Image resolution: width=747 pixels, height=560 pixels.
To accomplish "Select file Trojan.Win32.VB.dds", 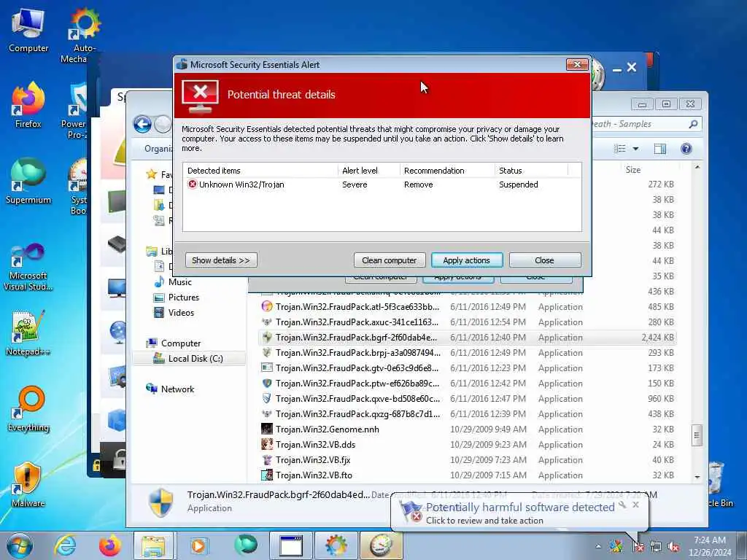I will point(467,444).
